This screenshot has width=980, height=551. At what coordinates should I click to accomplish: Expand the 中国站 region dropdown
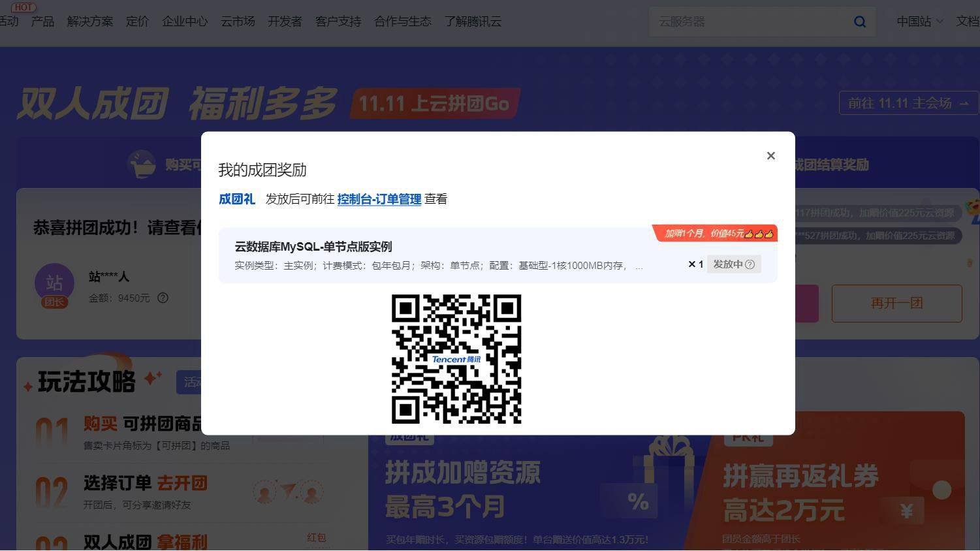coord(919,22)
